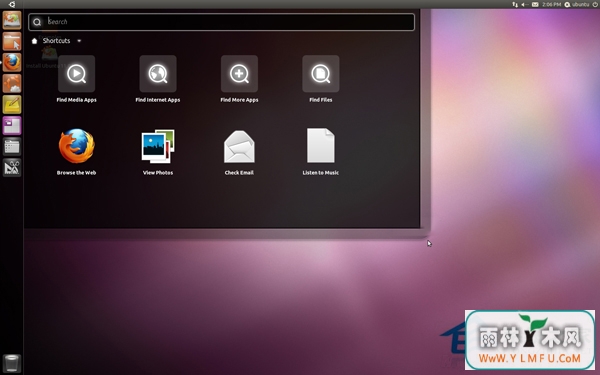Open the power session menu icon
600x375 pixels.
point(594,5)
